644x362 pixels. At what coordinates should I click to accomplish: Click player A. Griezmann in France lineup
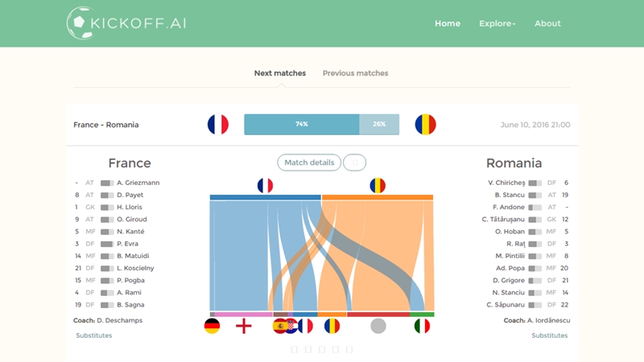[138, 183]
